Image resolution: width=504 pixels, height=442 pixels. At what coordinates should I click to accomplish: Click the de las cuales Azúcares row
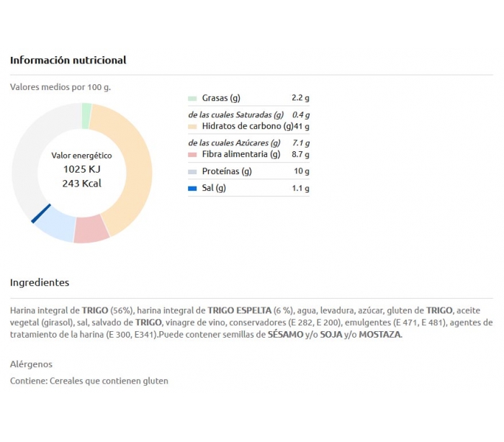click(x=249, y=143)
